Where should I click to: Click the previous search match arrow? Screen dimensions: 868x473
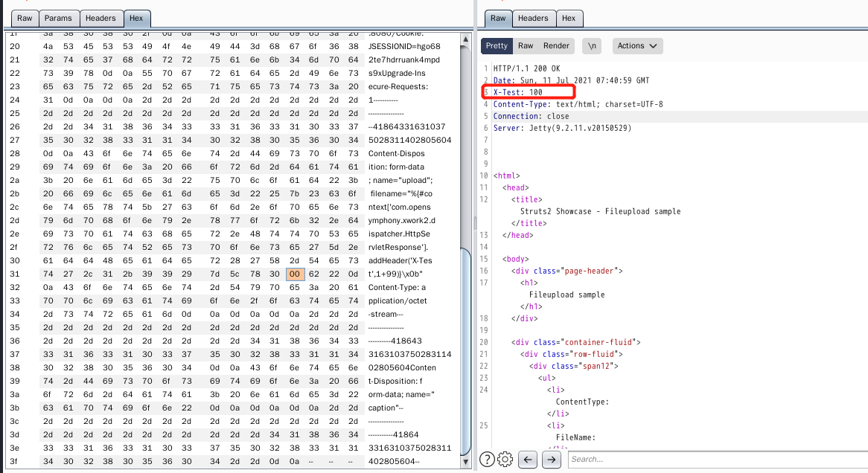coord(528,459)
